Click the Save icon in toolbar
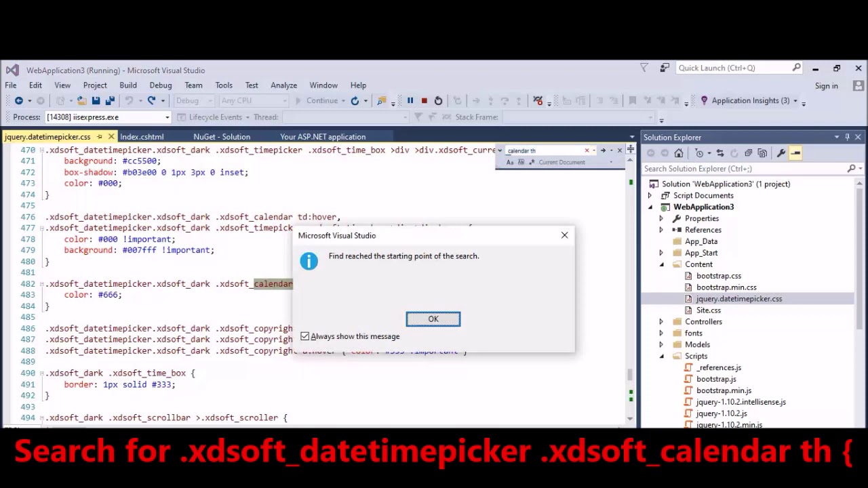 coord(96,100)
